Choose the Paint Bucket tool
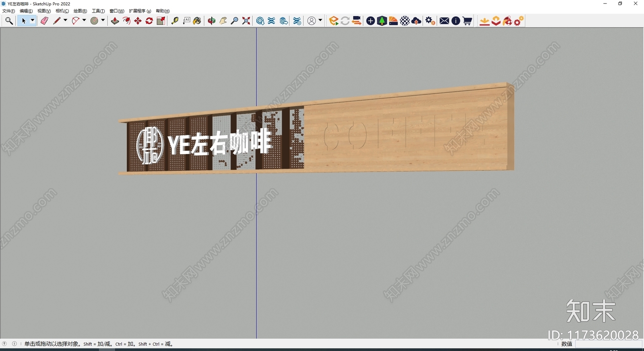 tap(197, 21)
